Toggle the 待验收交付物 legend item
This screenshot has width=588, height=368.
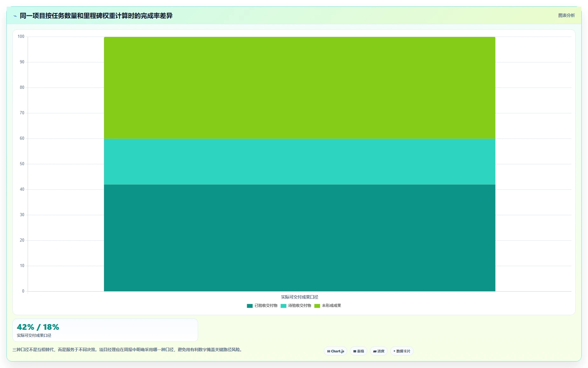pos(296,306)
